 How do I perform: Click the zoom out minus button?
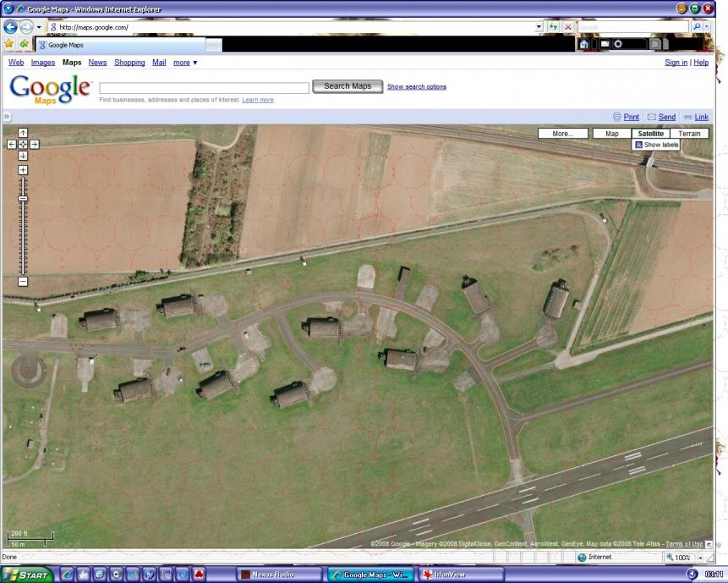click(23, 281)
